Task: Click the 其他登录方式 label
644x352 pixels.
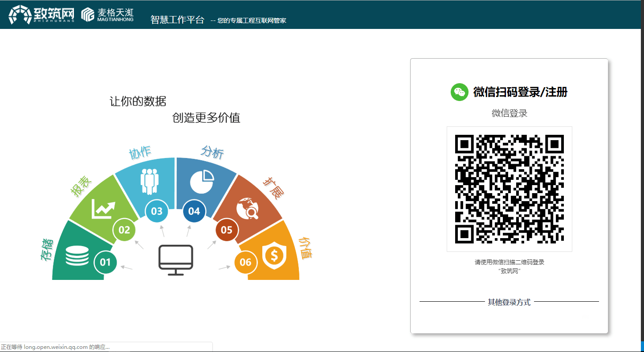Action: pyautogui.click(x=509, y=302)
